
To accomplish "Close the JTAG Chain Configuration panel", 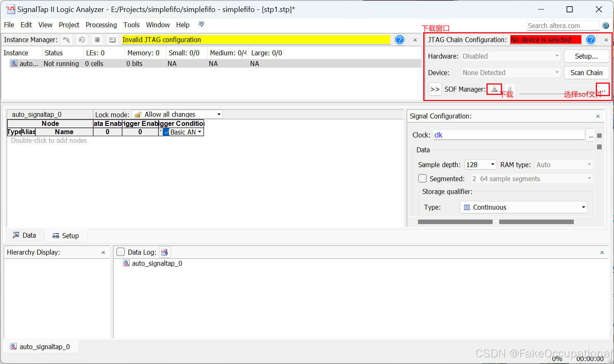I will [x=606, y=40].
